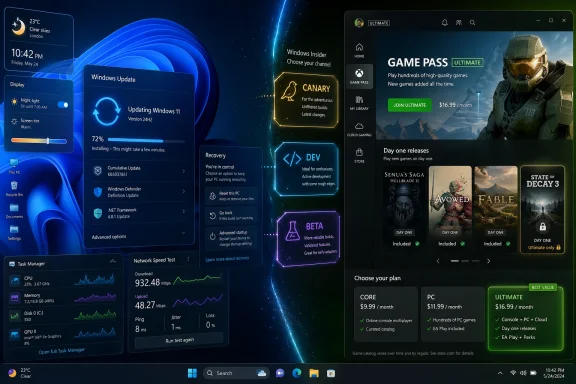Click the Windows Start button on taskbar
576x384 pixels.
point(192,373)
